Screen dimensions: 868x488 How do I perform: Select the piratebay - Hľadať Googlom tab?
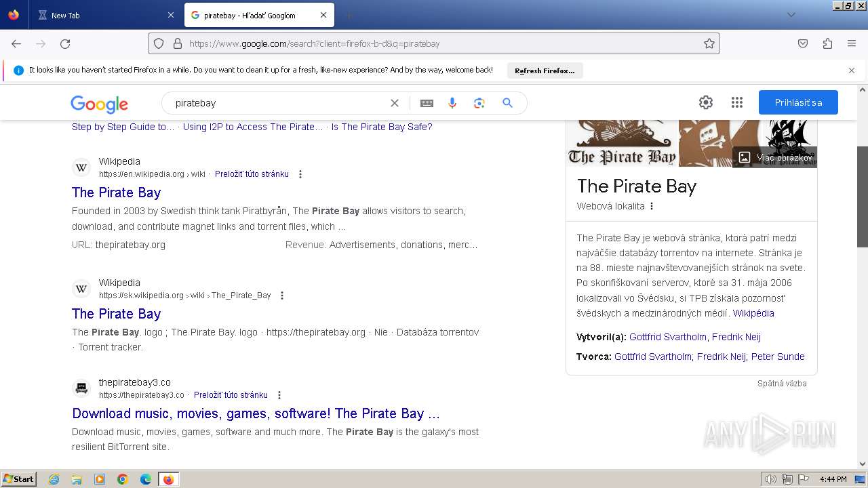[x=259, y=15]
